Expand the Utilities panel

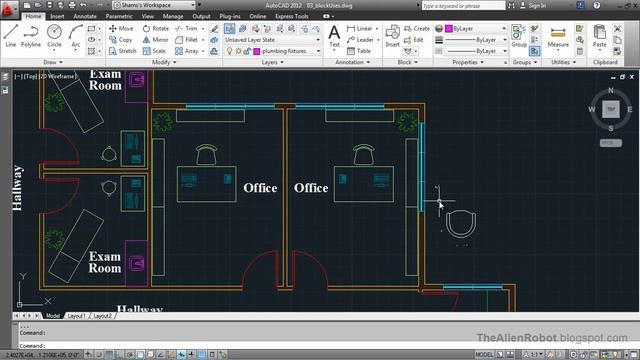(x=564, y=62)
